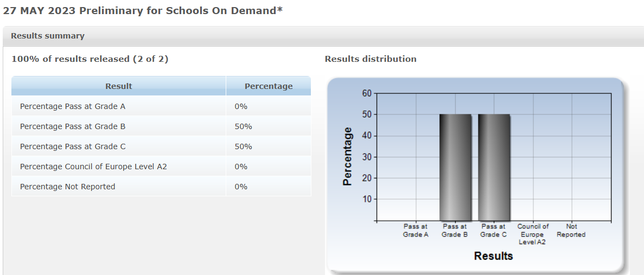Click the 'Not Reported' axis label

pyautogui.click(x=571, y=231)
